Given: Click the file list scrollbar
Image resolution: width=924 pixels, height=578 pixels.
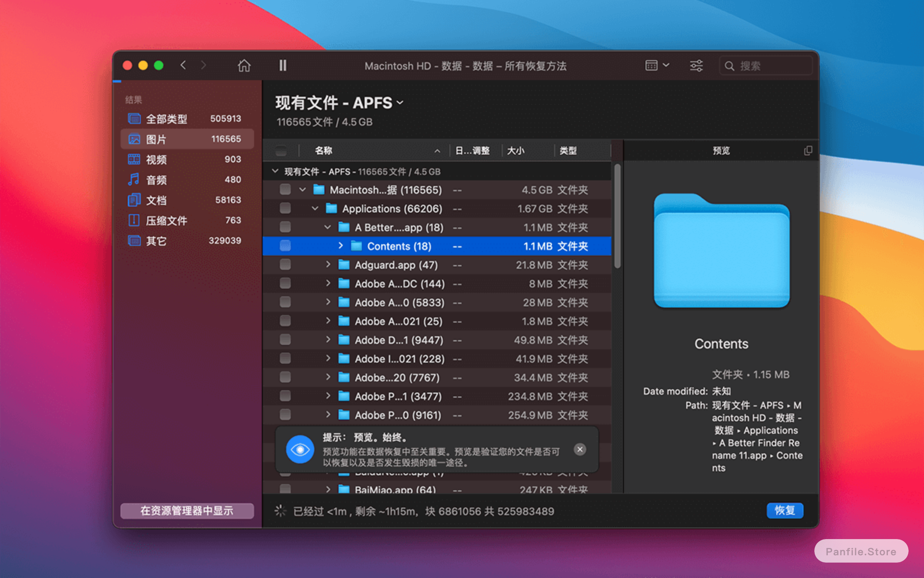Looking at the screenshot, I should (617, 216).
